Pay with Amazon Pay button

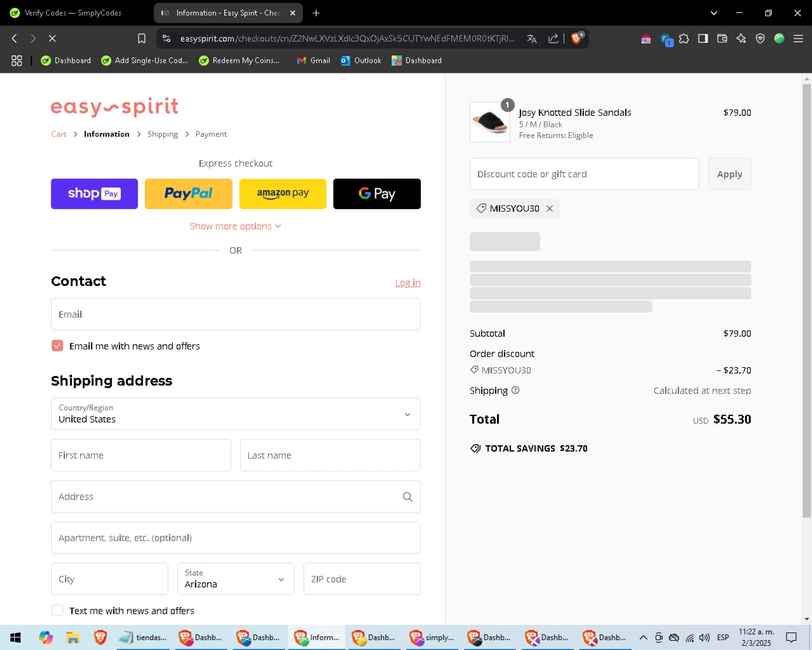(x=283, y=194)
